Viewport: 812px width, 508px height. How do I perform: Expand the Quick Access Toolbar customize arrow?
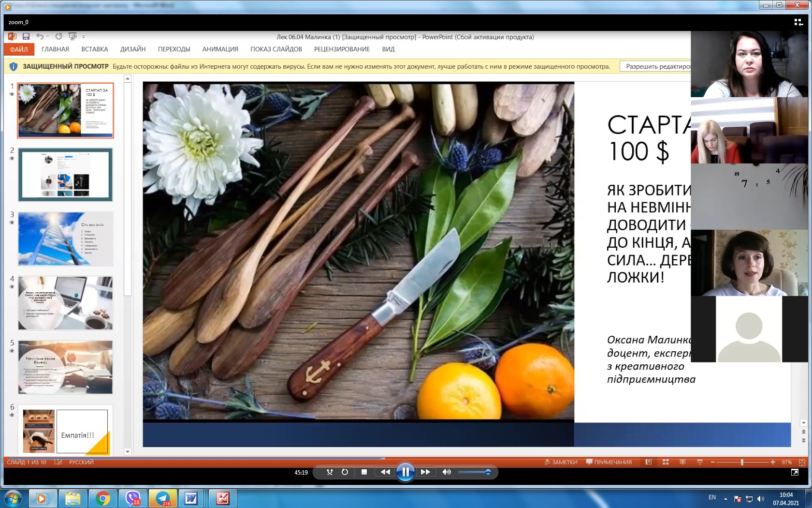(84, 37)
